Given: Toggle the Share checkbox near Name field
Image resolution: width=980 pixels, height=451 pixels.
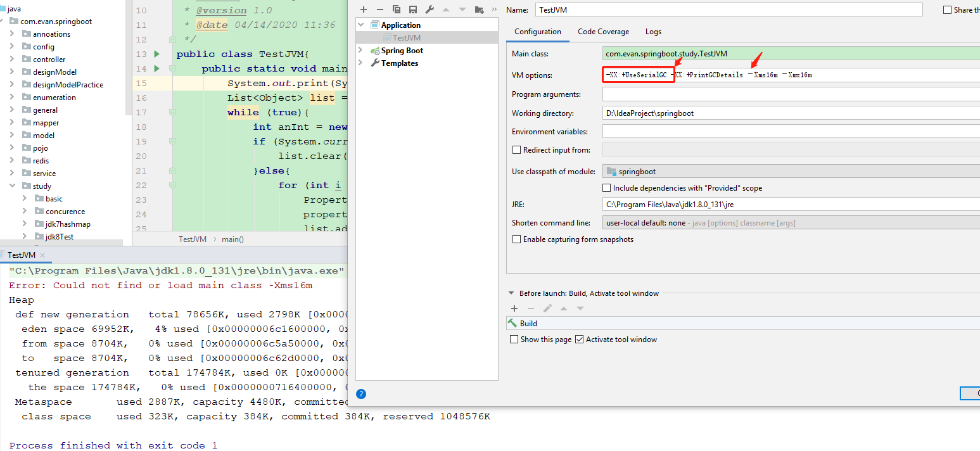Looking at the screenshot, I should (948, 10).
